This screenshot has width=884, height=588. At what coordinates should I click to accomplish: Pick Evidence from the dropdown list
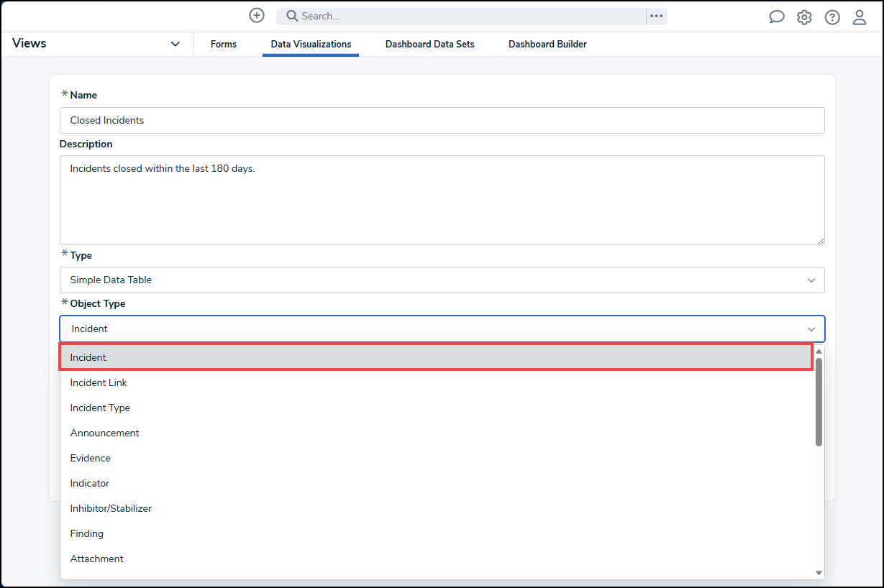point(437,458)
